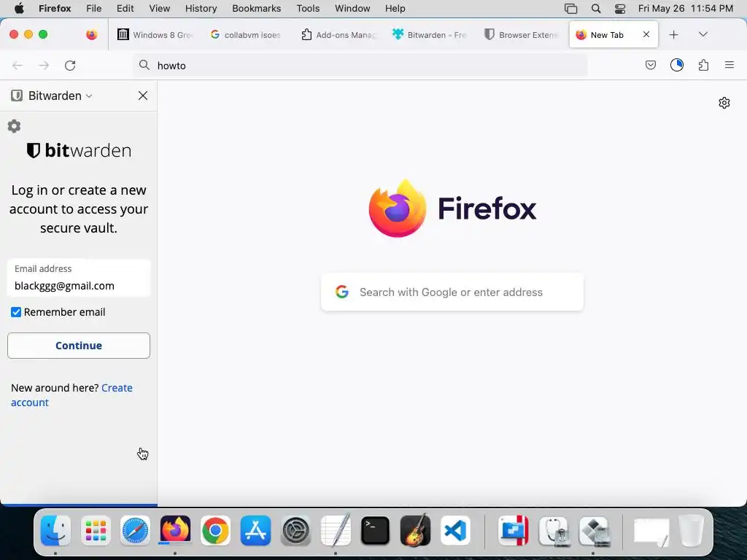This screenshot has width=747, height=560.
Task: Open TextEdit from the Dock
Action: pyautogui.click(x=336, y=531)
